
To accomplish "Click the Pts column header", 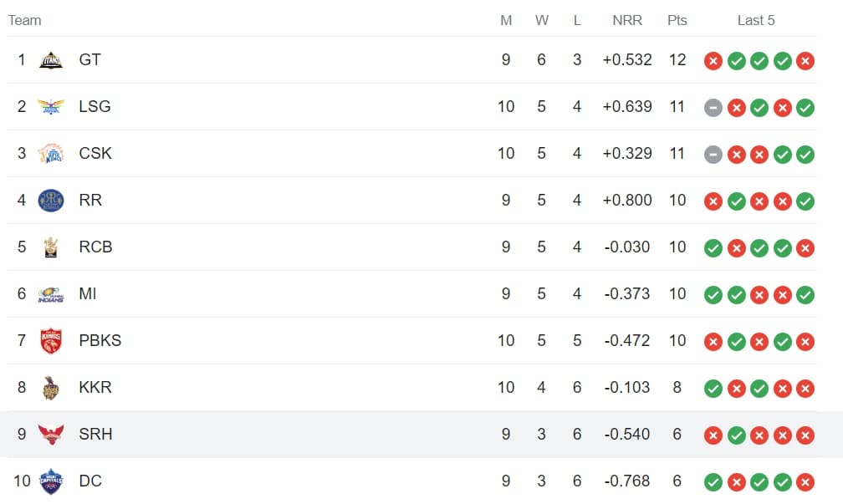I will click(x=677, y=20).
